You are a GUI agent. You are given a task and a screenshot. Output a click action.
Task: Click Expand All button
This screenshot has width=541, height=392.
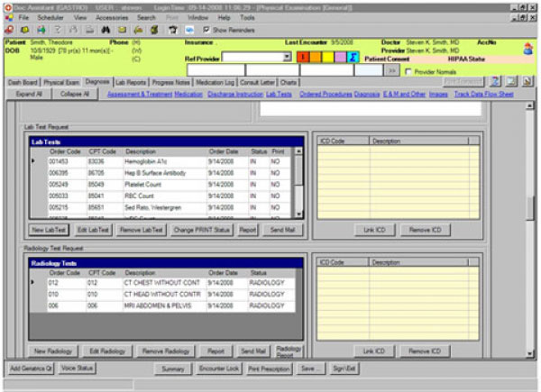pyautogui.click(x=30, y=93)
